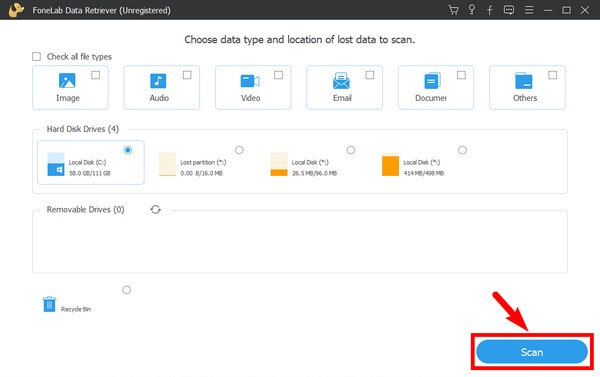Click the '414 MB/498 MB' size text
The width and height of the screenshot is (600, 377).
(424, 173)
